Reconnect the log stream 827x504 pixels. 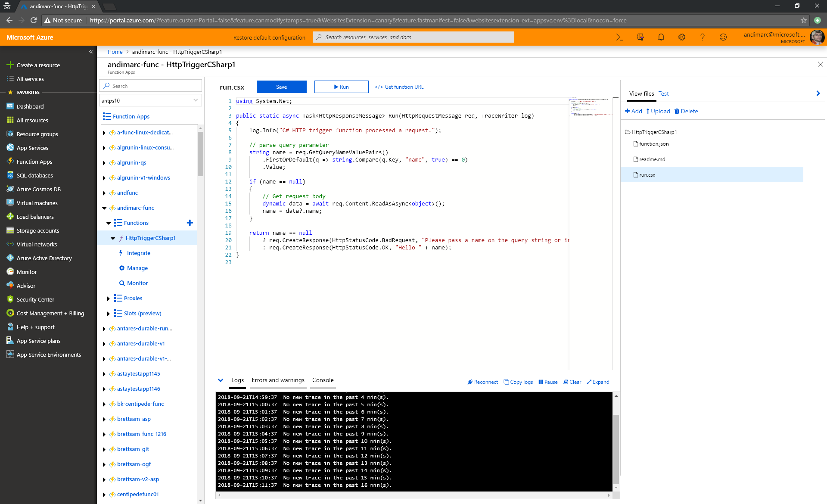click(482, 382)
